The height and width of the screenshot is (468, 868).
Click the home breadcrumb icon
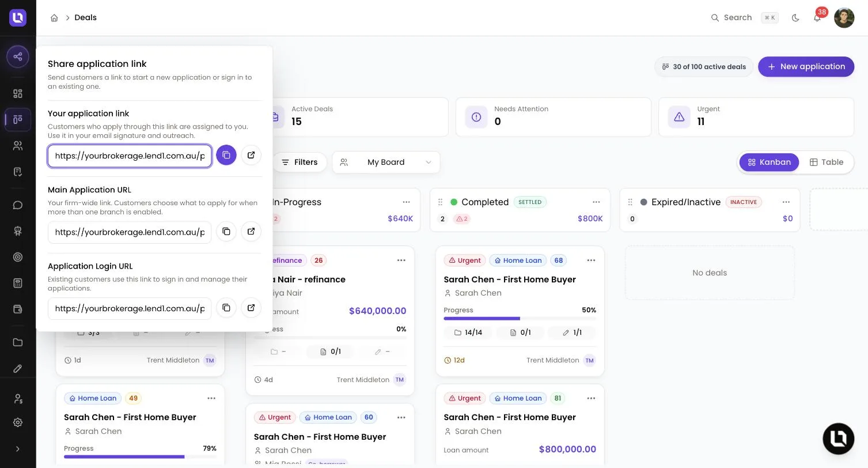coord(54,18)
